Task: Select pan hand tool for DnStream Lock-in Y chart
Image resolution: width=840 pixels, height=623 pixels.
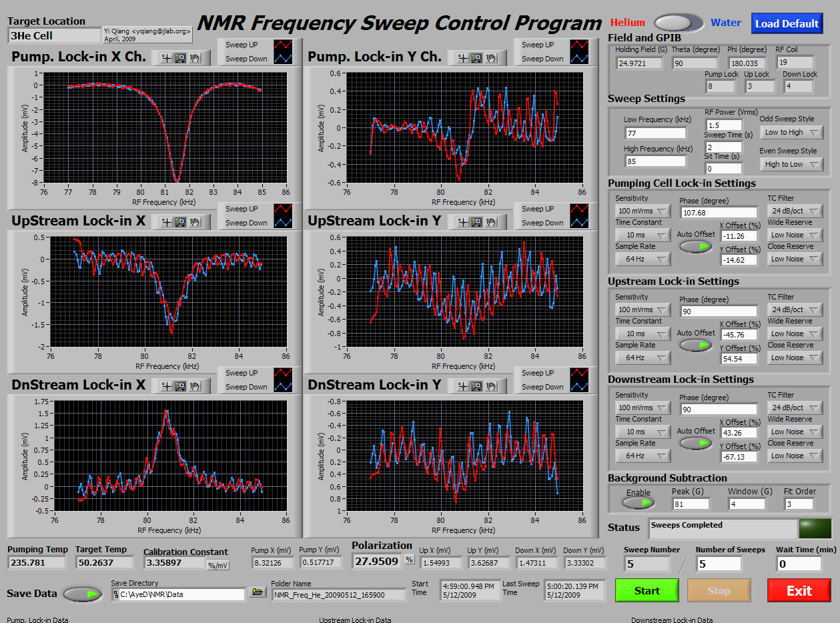Action: tap(491, 386)
